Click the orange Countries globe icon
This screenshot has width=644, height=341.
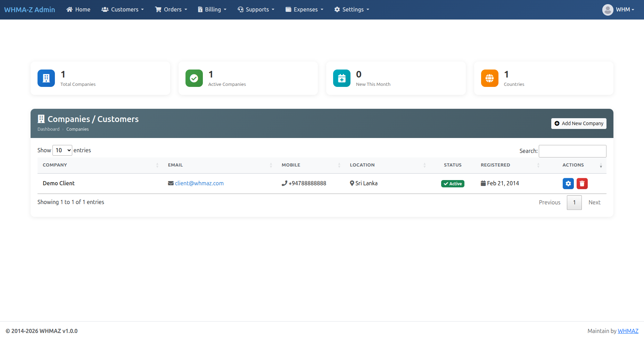pyautogui.click(x=489, y=78)
